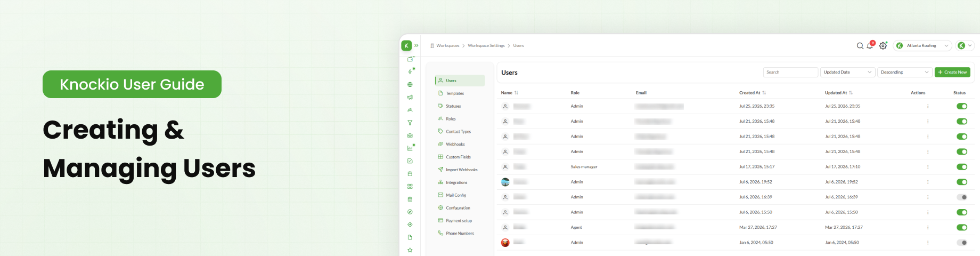Viewport: 980px width, 256px height.
Task: Open the settings gear icon in top bar
Action: 883,46
